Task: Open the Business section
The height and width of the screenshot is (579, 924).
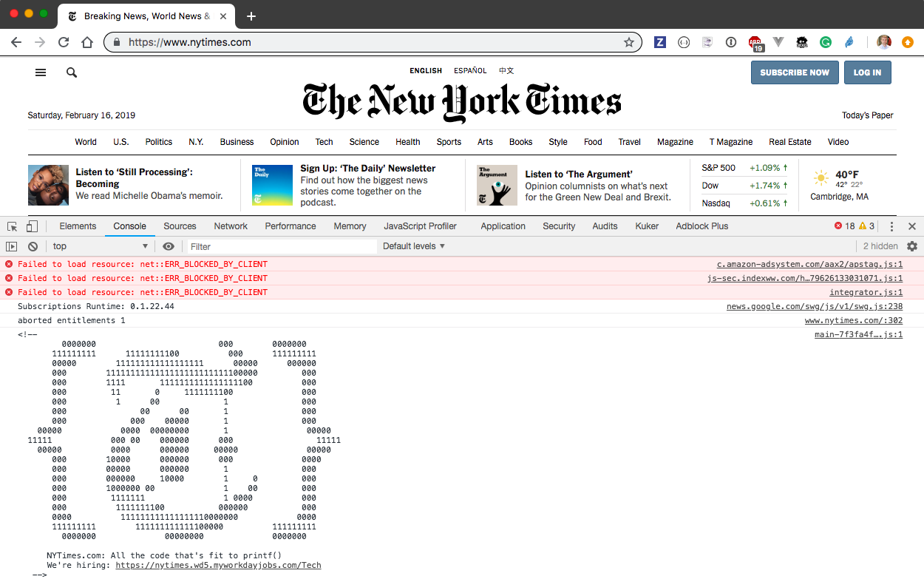Action: 237,142
